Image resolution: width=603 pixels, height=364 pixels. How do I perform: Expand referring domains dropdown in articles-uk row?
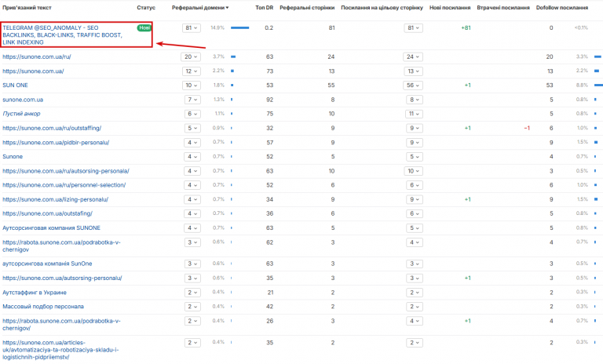[192, 343]
